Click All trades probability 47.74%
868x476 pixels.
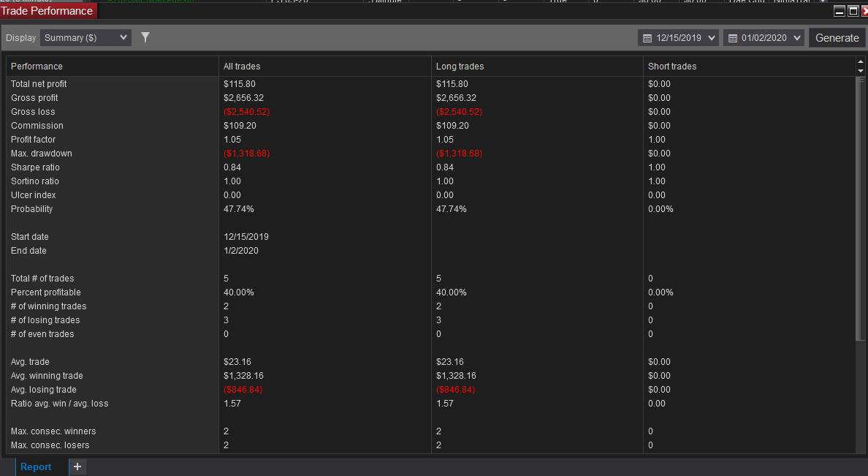(x=239, y=208)
